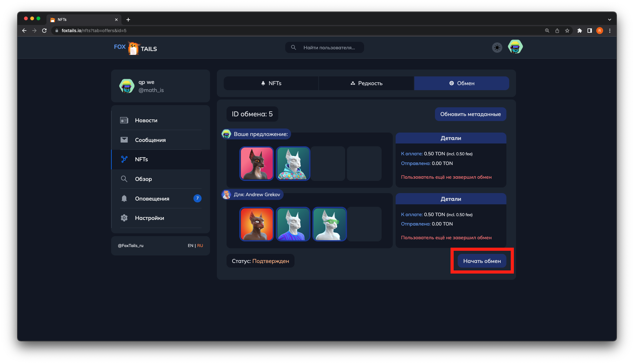Open Сообщения in the sidebar
Screen dimensions: 634x364
pyautogui.click(x=150, y=140)
